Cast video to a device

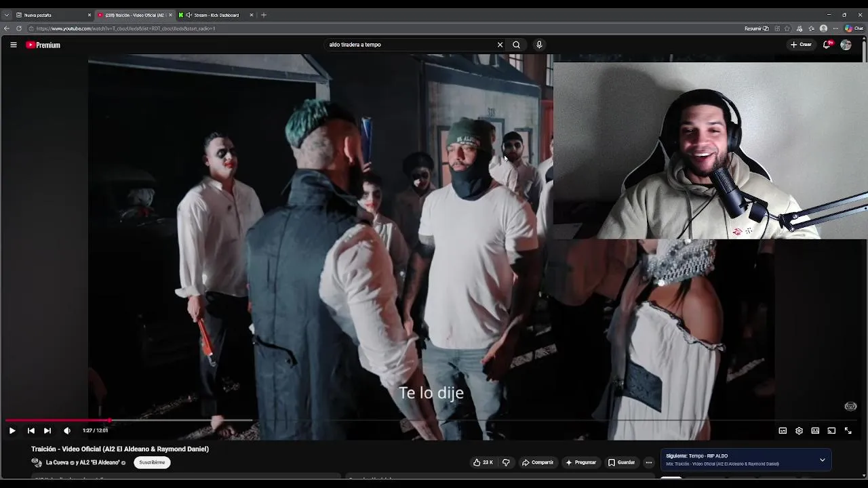pyautogui.click(x=831, y=430)
